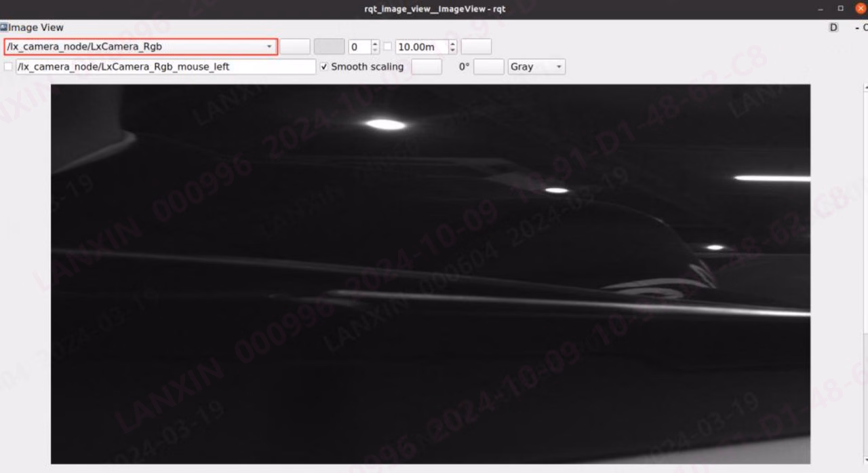Increase the 10.00m range with up arrow
The height and width of the screenshot is (473, 868).
[453, 43]
